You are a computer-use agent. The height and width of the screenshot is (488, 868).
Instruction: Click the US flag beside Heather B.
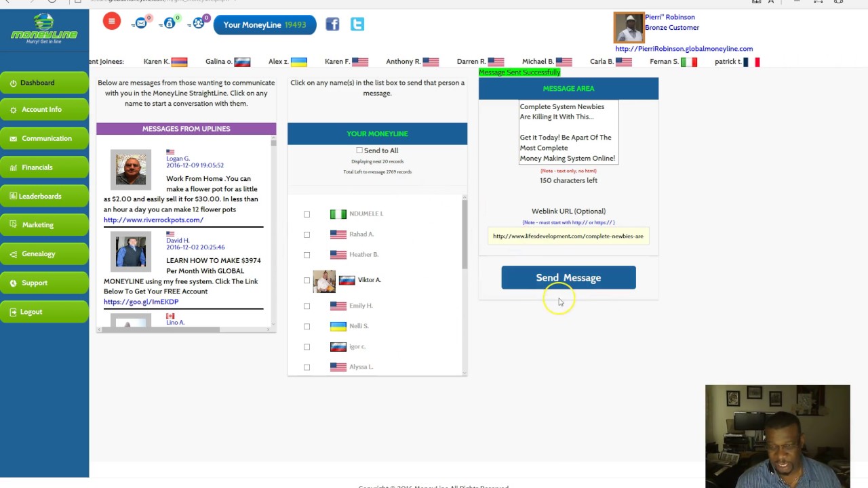[338, 255]
